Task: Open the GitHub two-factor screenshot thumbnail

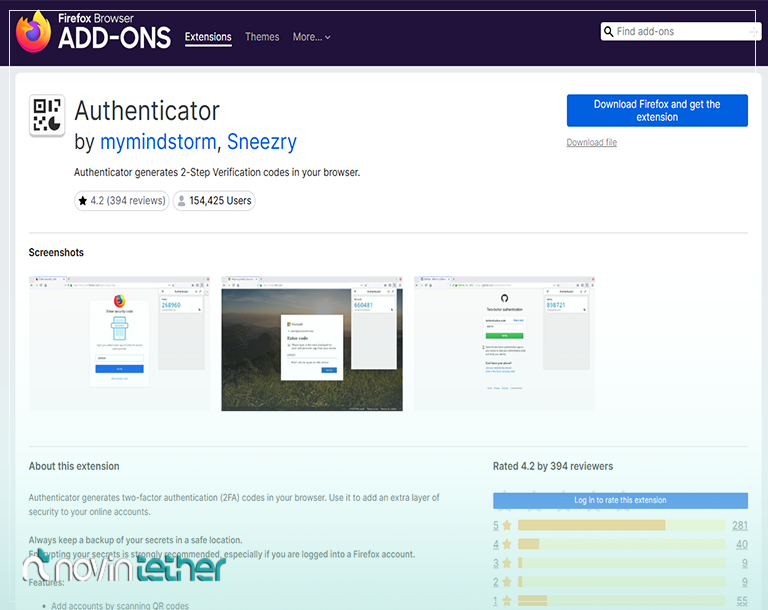Action: tap(504, 344)
